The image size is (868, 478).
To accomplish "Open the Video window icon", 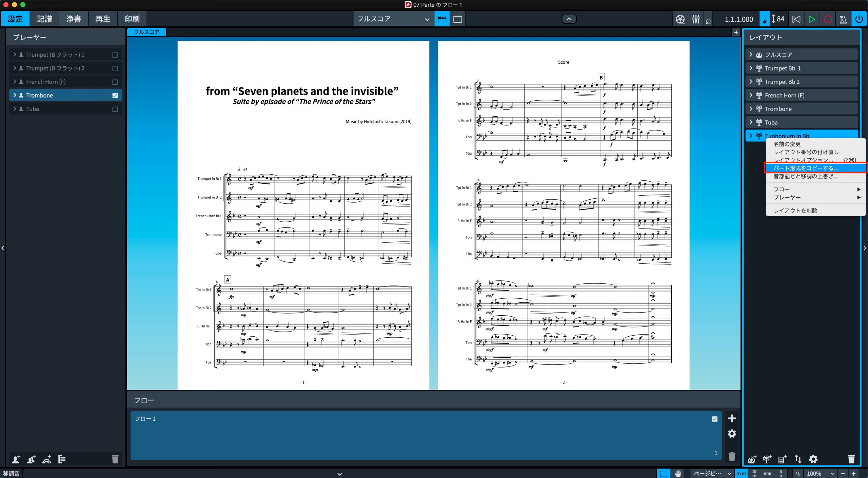I will pyautogui.click(x=680, y=19).
